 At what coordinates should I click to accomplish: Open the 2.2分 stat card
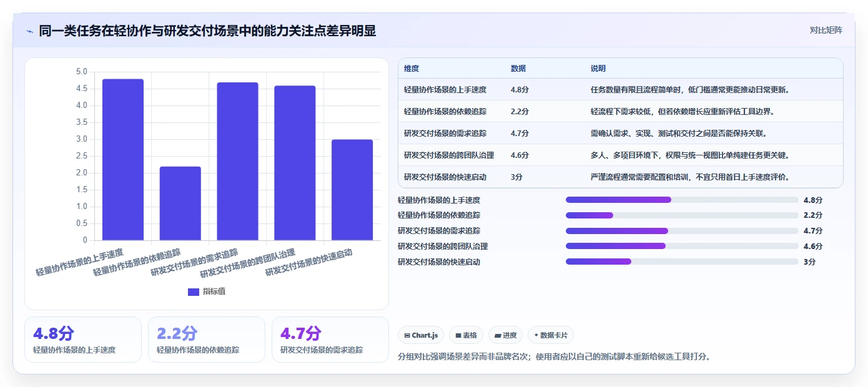tap(207, 340)
